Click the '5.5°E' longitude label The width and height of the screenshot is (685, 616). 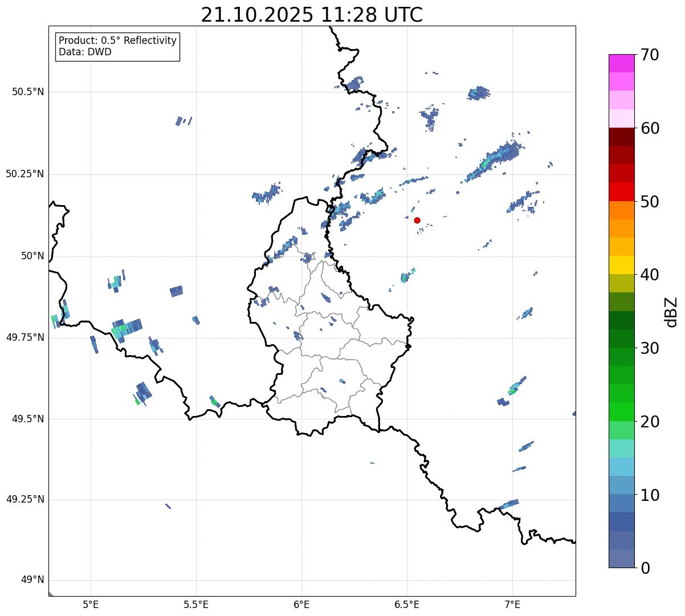tap(196, 605)
